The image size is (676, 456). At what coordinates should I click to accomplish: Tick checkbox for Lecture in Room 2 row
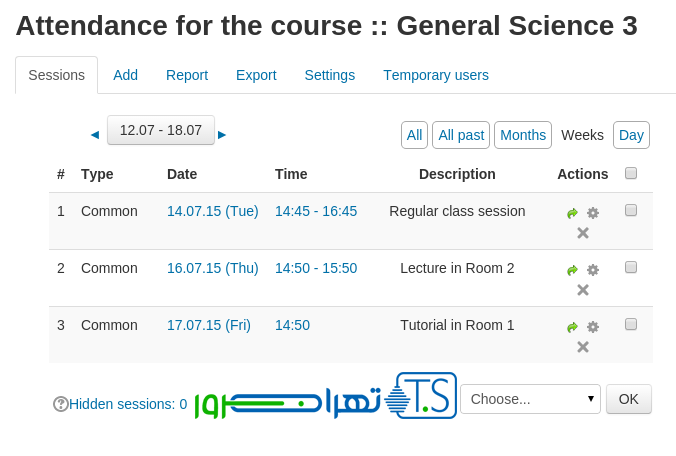[631, 267]
